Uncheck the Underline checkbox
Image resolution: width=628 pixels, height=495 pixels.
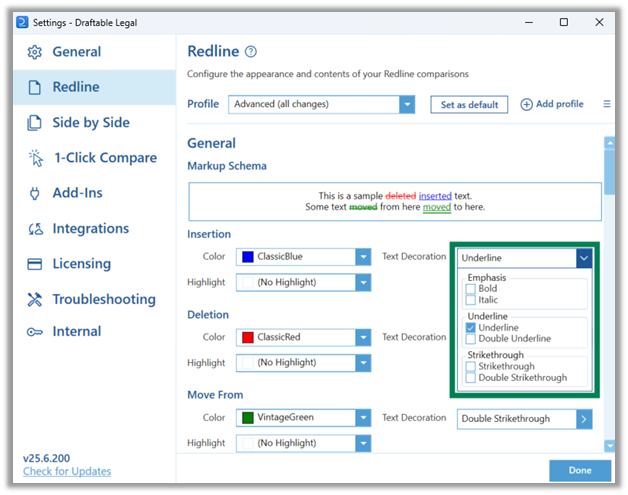point(471,328)
